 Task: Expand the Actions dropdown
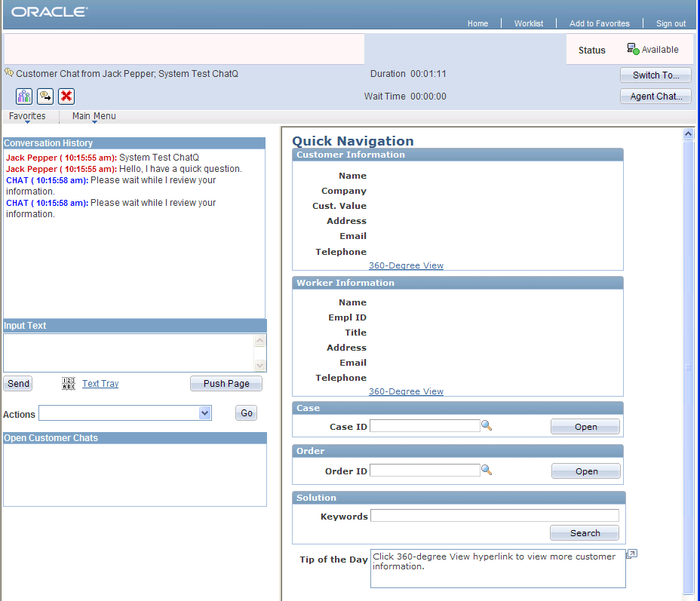pyautogui.click(x=204, y=412)
